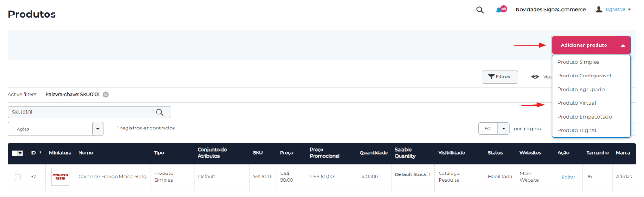Open Novidades SignaCommerce link

pos(550,9)
